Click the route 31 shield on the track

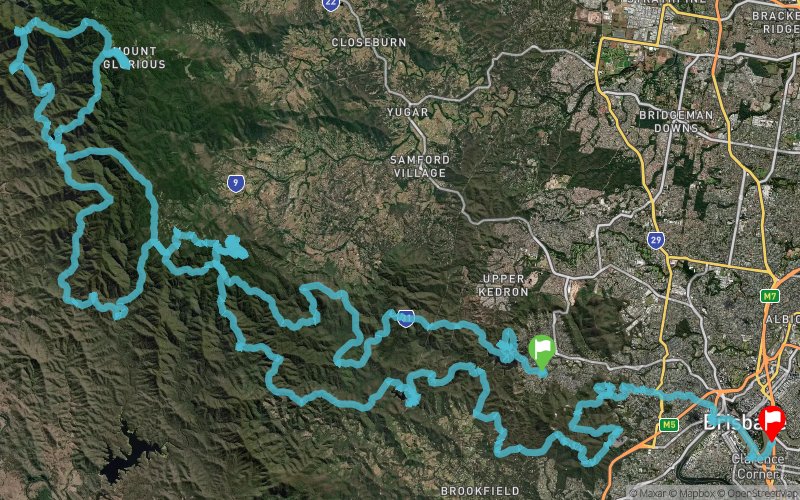click(406, 318)
